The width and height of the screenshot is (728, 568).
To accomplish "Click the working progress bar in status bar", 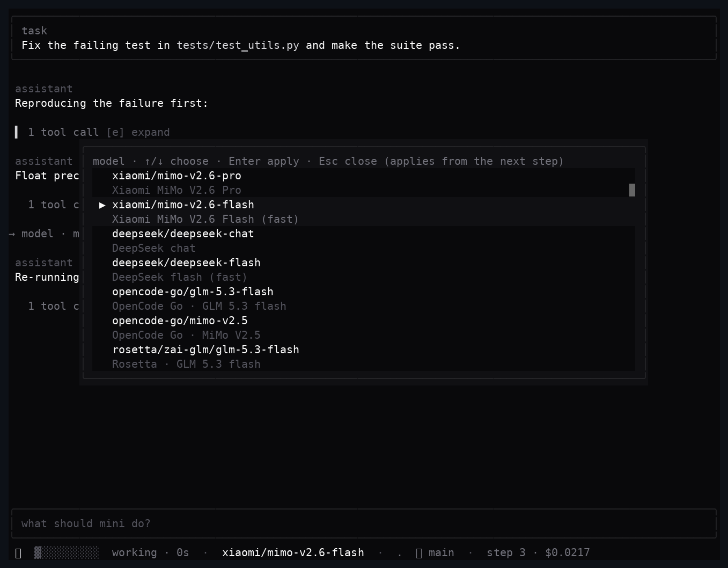I will [67, 552].
